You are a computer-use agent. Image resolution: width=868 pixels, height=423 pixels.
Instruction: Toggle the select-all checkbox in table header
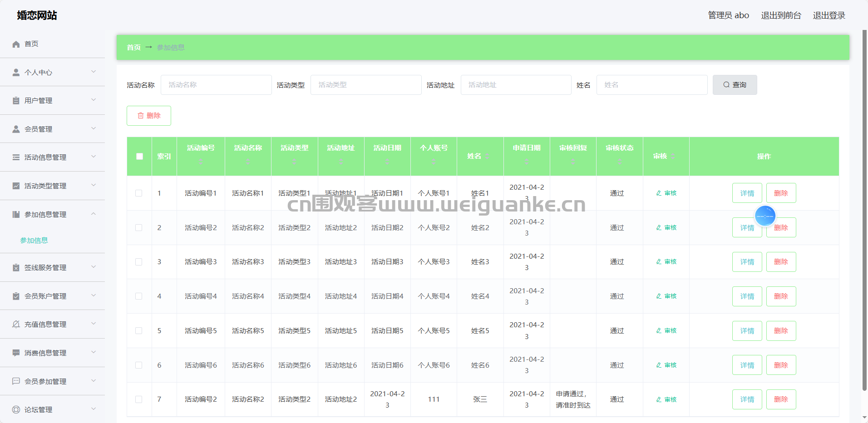139,157
